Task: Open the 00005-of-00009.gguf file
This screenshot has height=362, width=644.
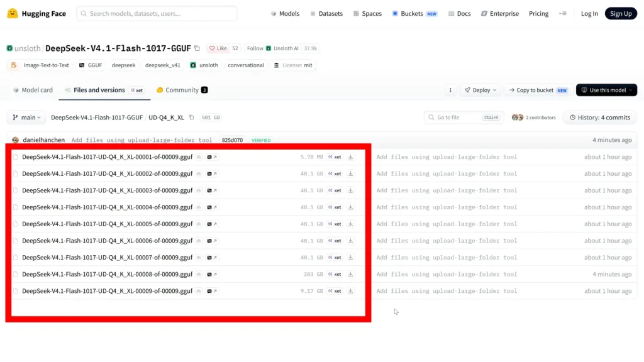Action: tap(107, 224)
